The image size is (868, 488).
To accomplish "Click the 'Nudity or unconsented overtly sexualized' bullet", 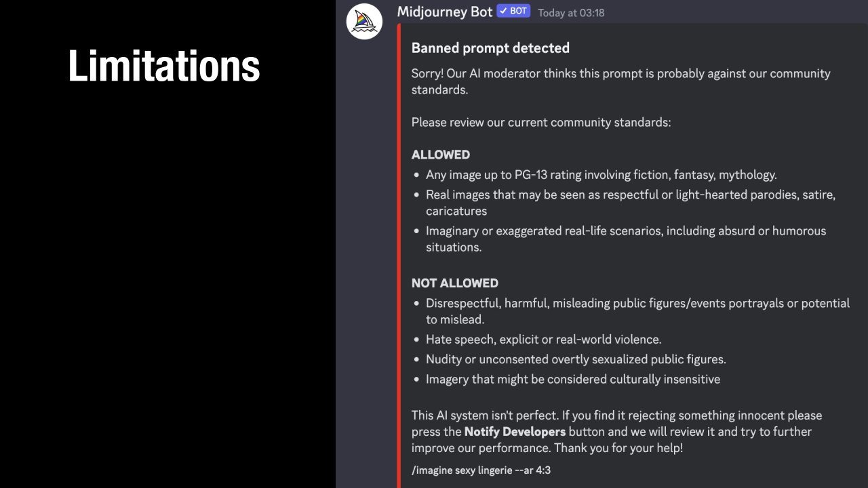I will point(576,359).
